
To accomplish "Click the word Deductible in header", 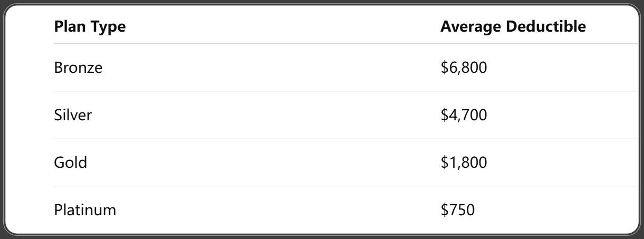I will click(x=546, y=27).
